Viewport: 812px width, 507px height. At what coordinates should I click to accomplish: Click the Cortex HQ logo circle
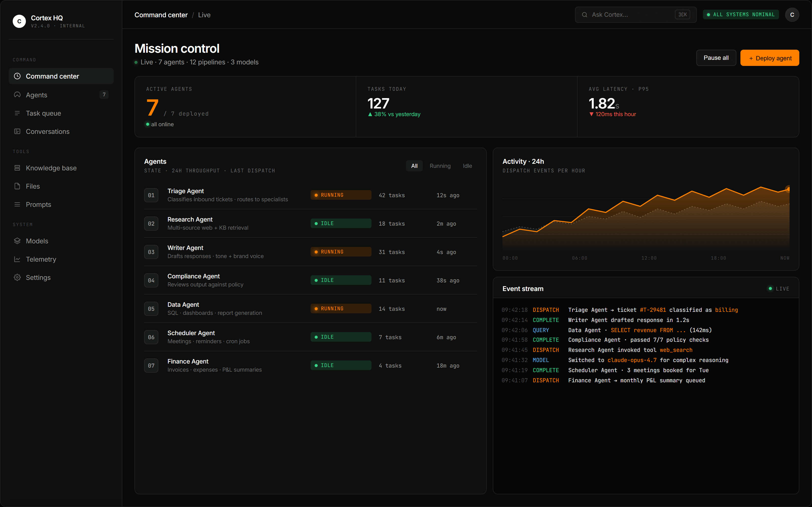point(19,21)
